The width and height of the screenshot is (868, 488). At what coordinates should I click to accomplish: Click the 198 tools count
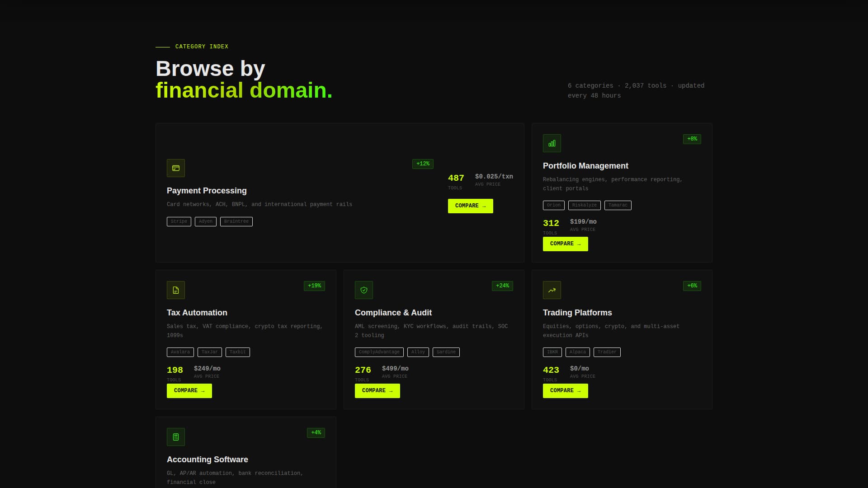point(175,370)
